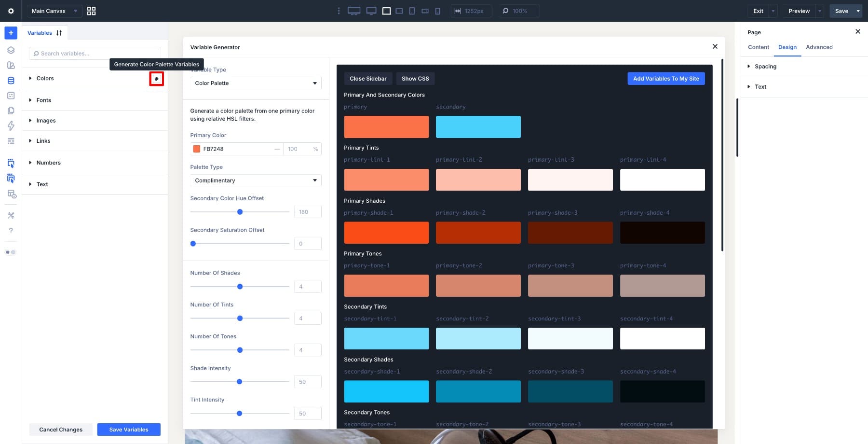Select the desktop monitor breakpoint icon
The width and height of the screenshot is (868, 444).
coord(371,11)
